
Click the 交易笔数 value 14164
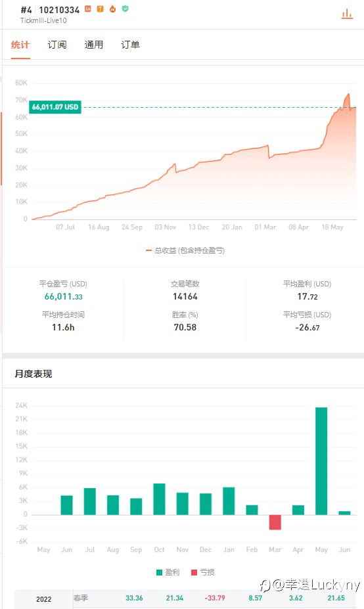point(185,297)
